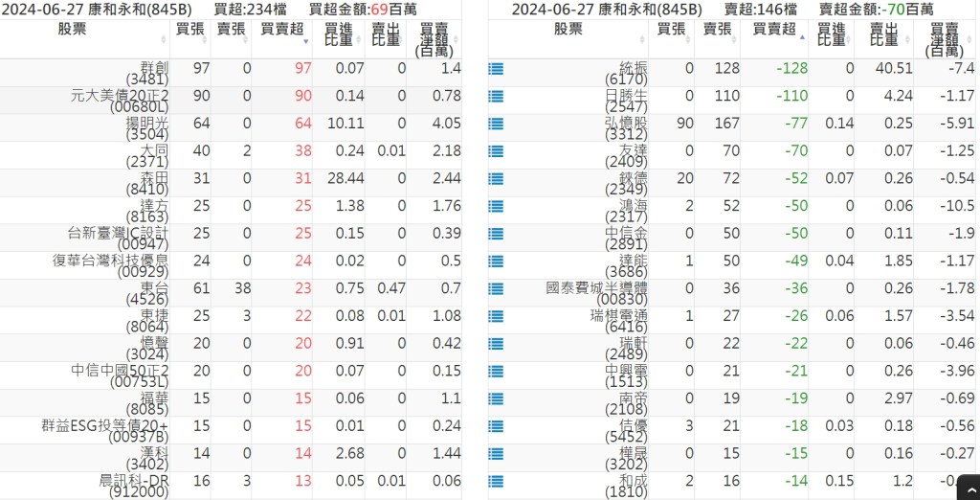
Task: Click the list icon beside 統振 (6170)
Action: (496, 69)
